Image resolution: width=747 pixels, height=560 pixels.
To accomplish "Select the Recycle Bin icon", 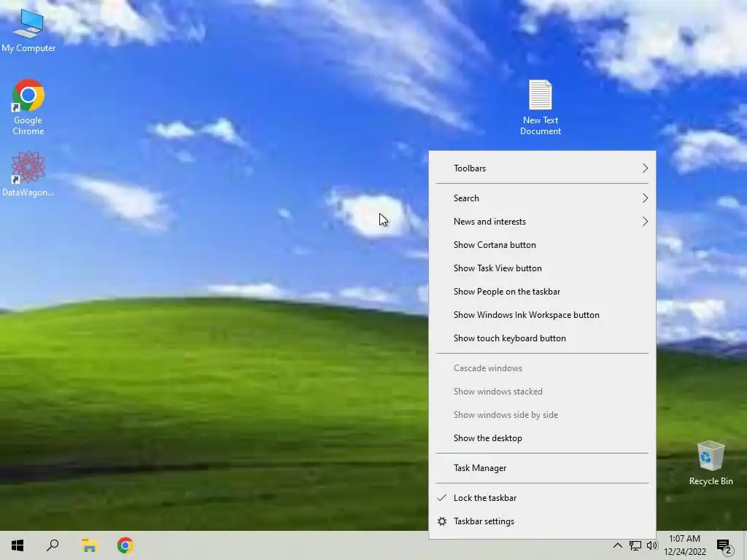I will [711, 463].
